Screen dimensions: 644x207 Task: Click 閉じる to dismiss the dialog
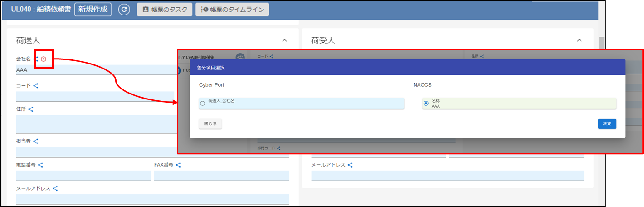point(210,123)
